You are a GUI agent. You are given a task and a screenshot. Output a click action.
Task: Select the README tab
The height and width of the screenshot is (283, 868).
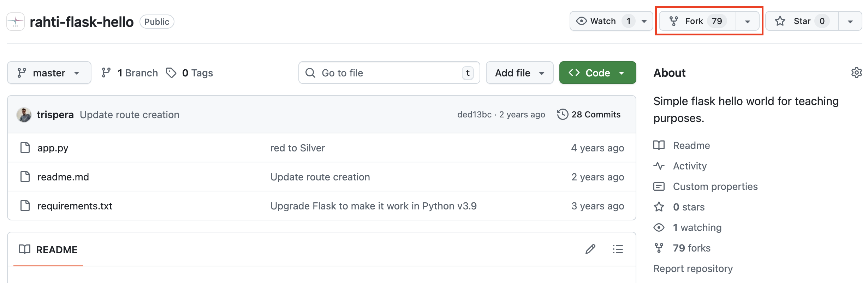click(48, 250)
